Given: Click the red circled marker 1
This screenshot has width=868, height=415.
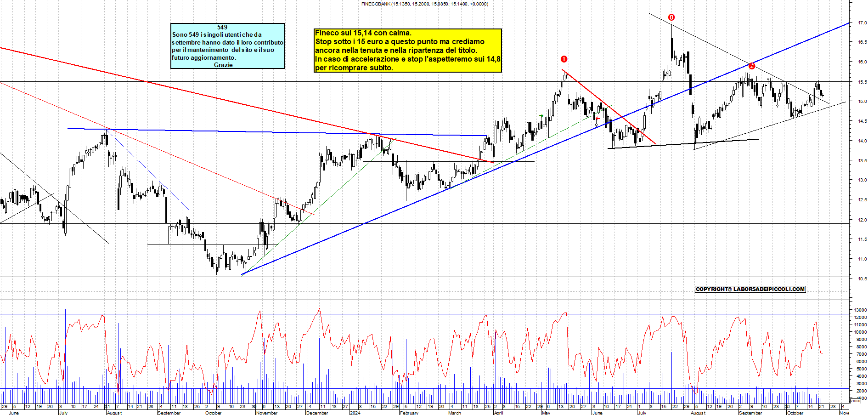Looking at the screenshot, I should [564, 59].
